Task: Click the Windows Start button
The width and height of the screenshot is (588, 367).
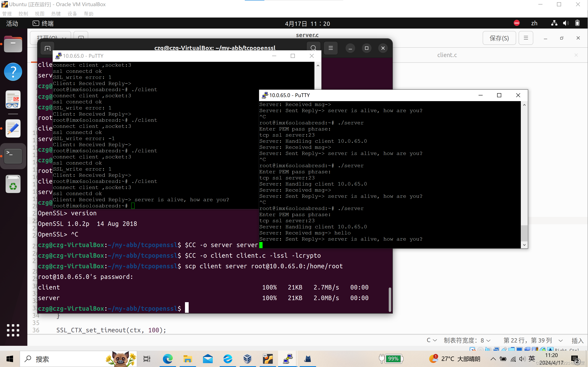Action: click(x=9, y=359)
